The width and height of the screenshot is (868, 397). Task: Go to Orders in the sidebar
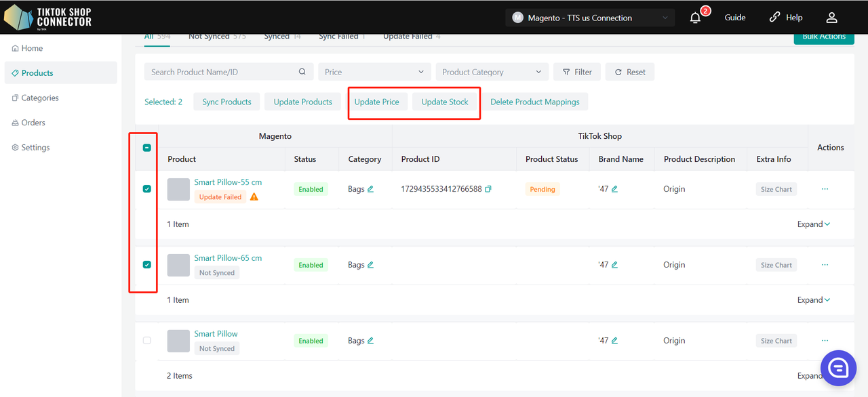pyautogui.click(x=33, y=123)
